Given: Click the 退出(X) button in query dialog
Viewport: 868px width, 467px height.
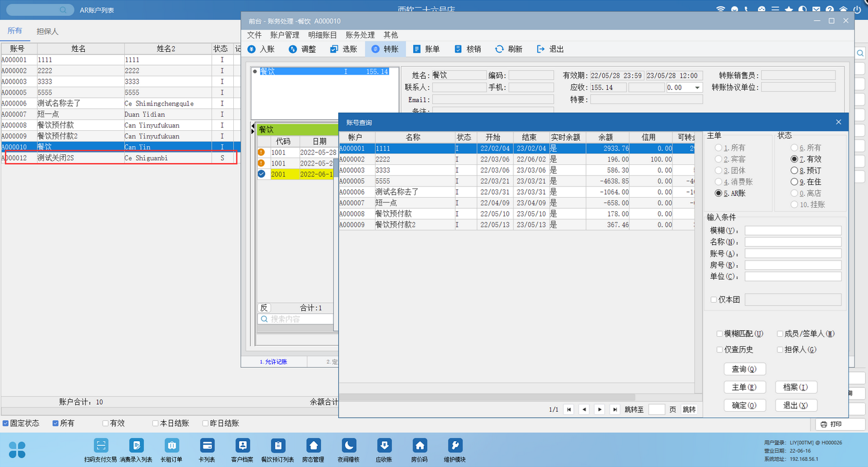Looking at the screenshot, I should pyautogui.click(x=796, y=405).
